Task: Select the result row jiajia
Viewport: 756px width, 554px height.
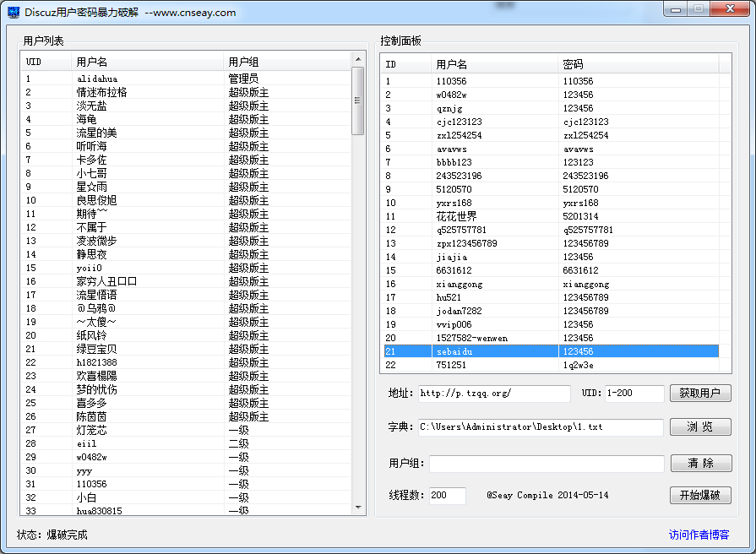Action: tap(551, 257)
